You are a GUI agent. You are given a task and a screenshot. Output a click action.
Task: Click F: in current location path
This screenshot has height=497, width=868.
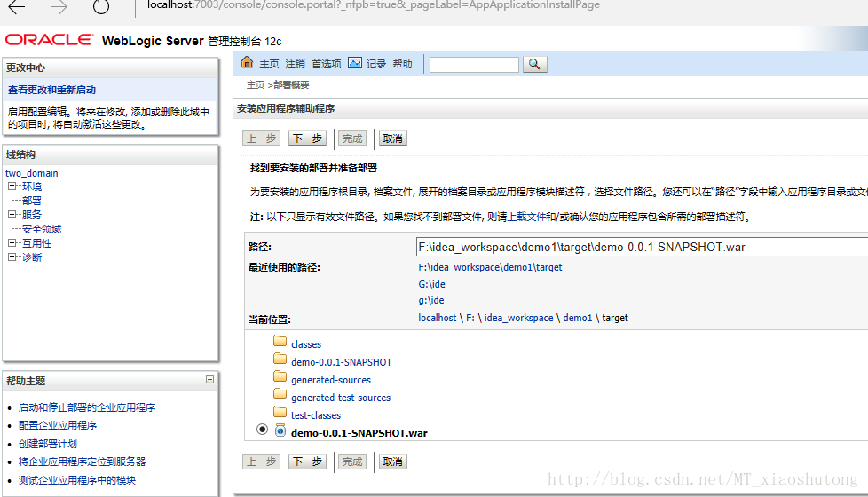[x=470, y=318]
